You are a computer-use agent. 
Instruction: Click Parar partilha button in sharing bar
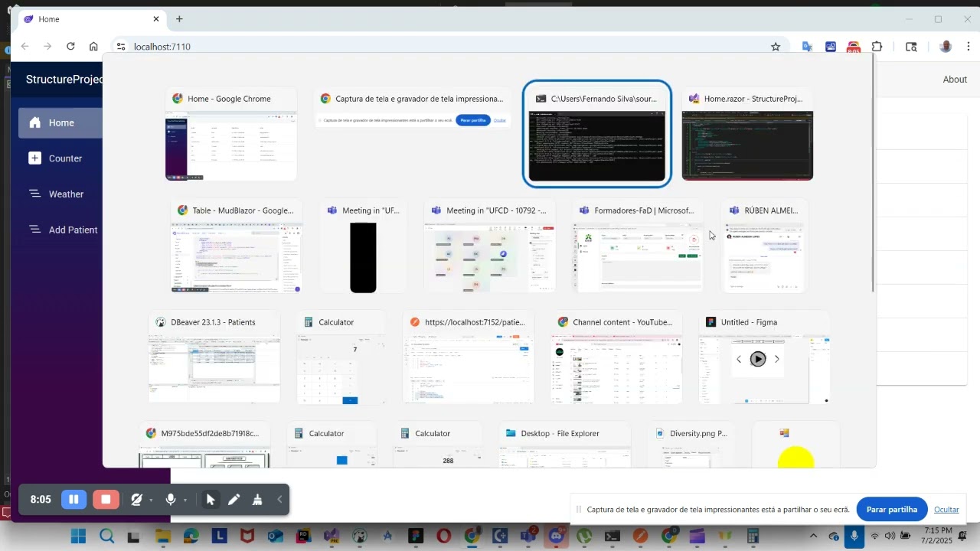[x=891, y=510]
